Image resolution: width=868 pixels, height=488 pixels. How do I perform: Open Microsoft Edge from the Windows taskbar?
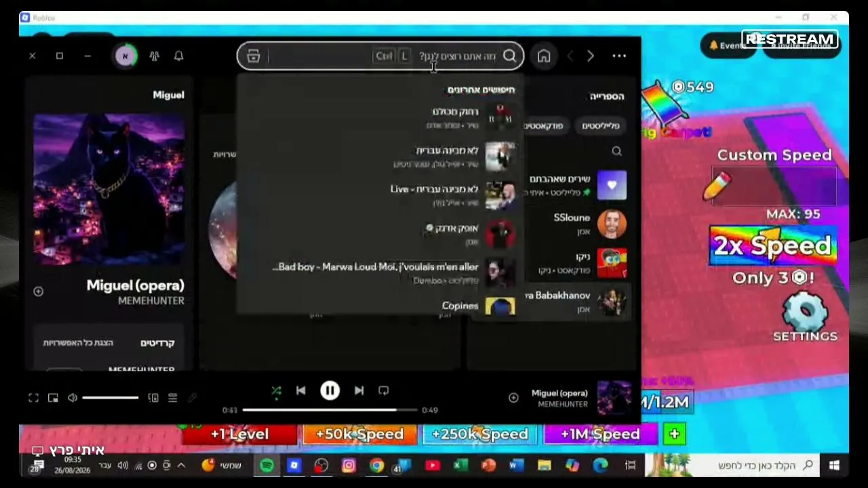(601, 466)
